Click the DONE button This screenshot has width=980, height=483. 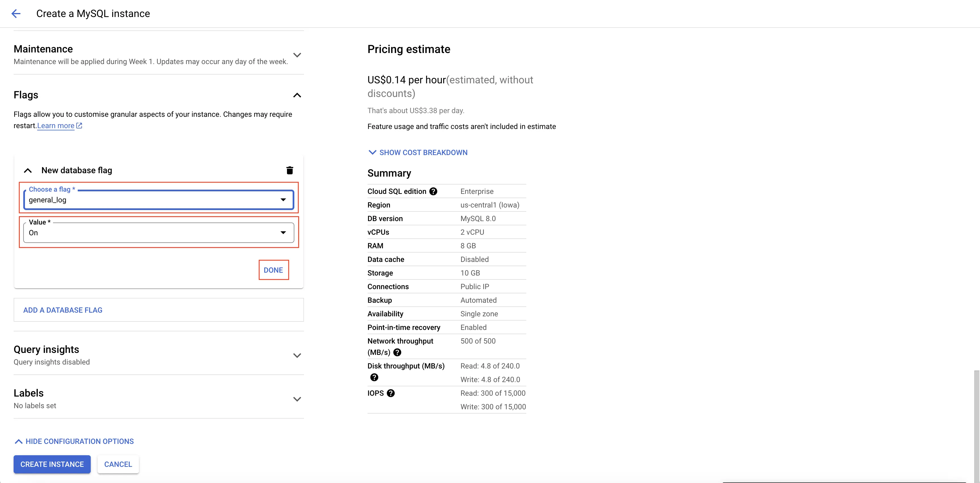point(274,270)
